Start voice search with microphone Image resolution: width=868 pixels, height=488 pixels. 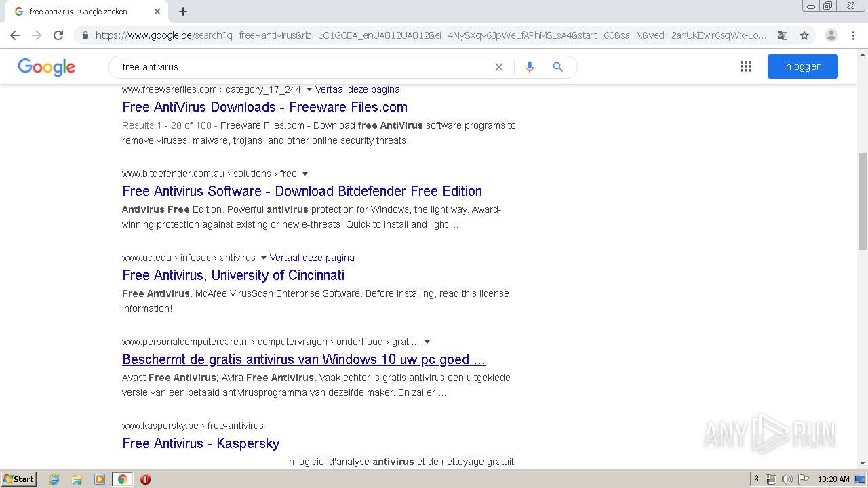pyautogui.click(x=530, y=67)
